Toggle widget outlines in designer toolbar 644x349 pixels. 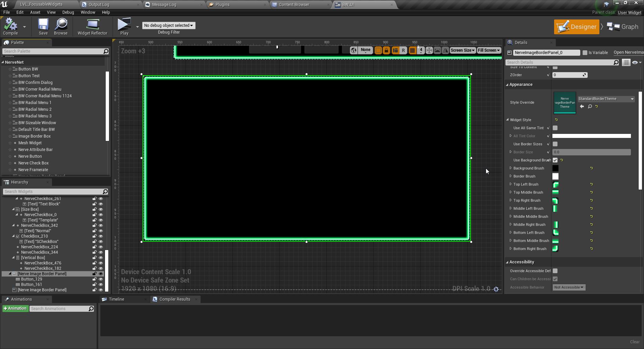(378, 50)
